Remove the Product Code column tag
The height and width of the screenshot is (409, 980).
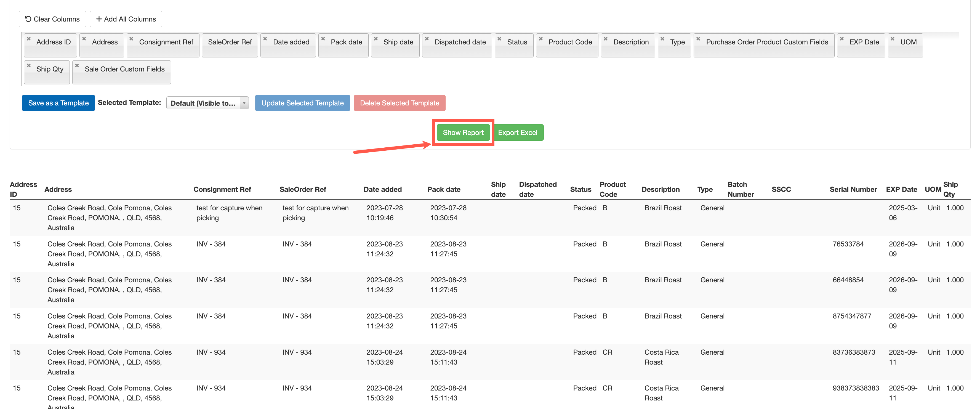pos(540,39)
